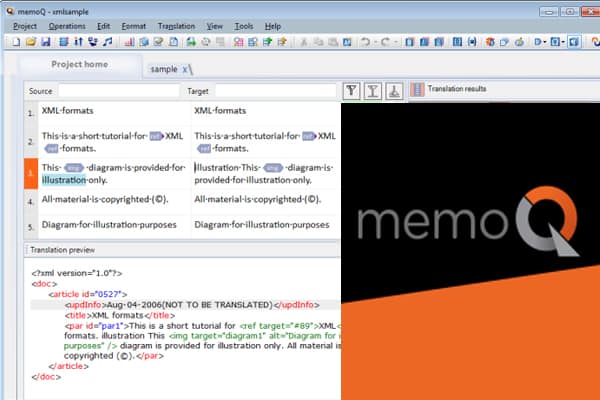600x400 pixels.
Task: Click the Save floppy disk icon
Action: click(x=46, y=42)
